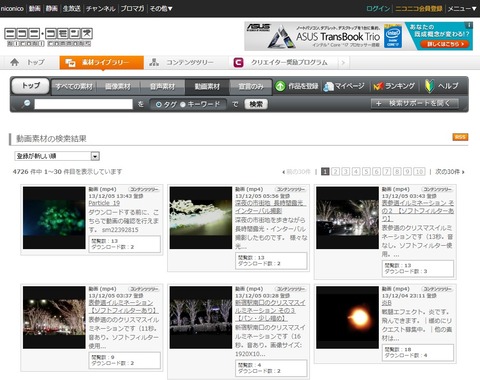Open the 登録が新しい順 sort dropdown
Screen dimensions: 480x380
(x=57, y=156)
